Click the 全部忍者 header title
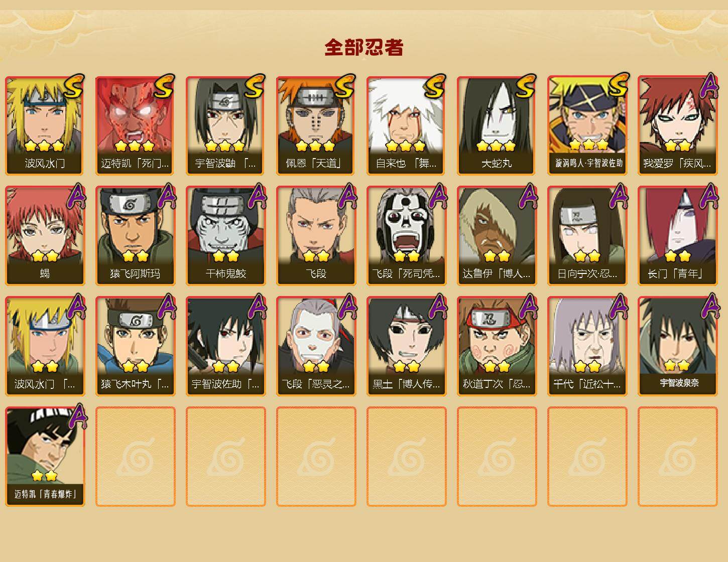 point(364,47)
